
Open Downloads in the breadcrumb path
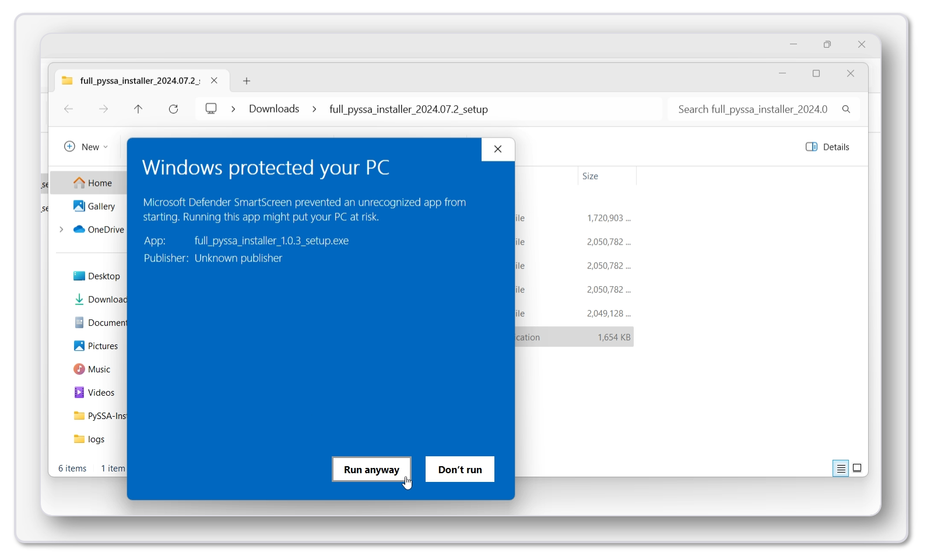click(x=274, y=109)
